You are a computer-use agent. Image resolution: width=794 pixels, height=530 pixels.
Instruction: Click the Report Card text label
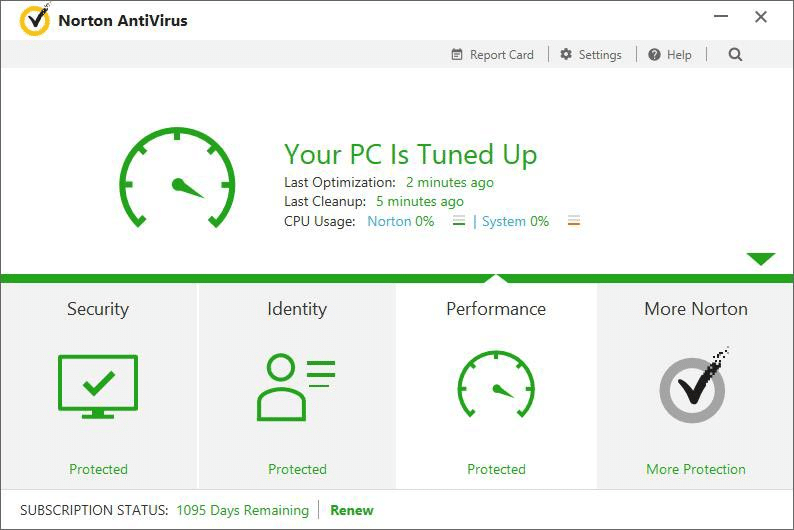[x=502, y=55]
